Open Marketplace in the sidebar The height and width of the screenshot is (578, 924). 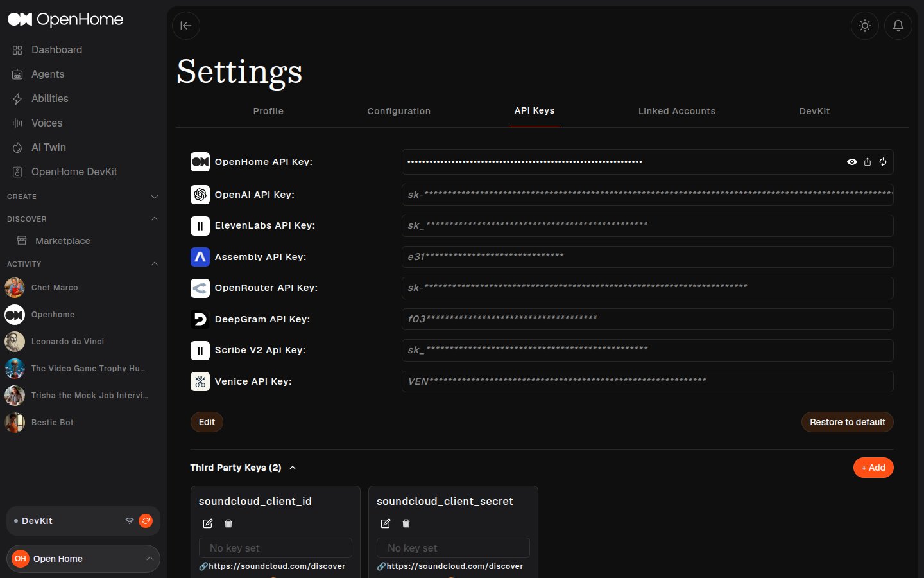click(63, 241)
